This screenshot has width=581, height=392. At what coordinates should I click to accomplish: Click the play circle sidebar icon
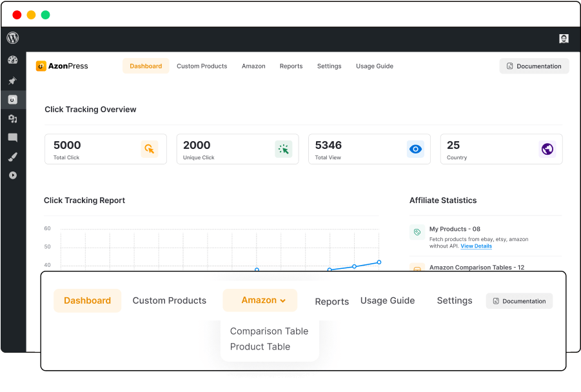coord(13,175)
